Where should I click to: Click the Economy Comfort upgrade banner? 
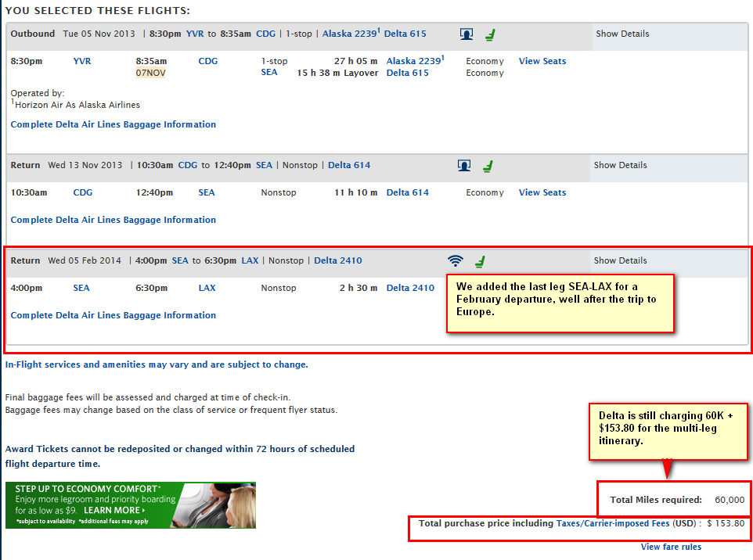click(131, 505)
